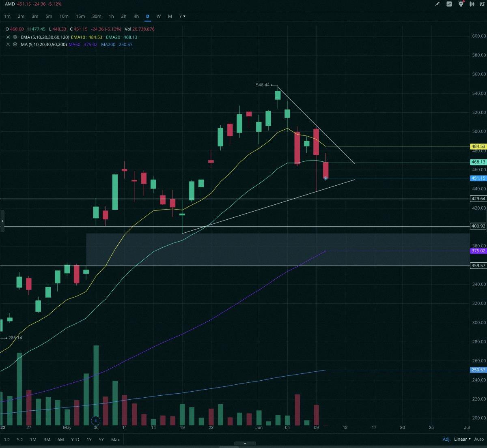The height and width of the screenshot is (448, 487).
Task: Click the MA50 375.02 price tag
Action: click(478, 251)
